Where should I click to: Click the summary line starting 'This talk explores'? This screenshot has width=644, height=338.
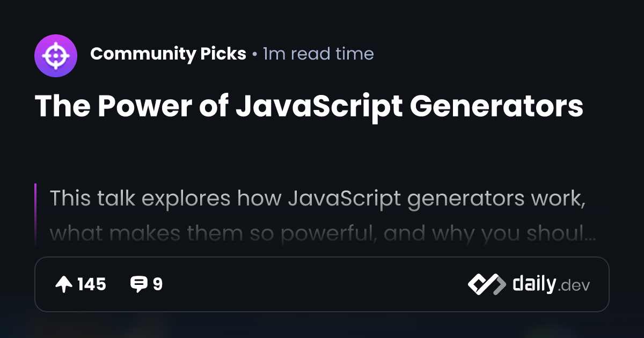(317, 199)
